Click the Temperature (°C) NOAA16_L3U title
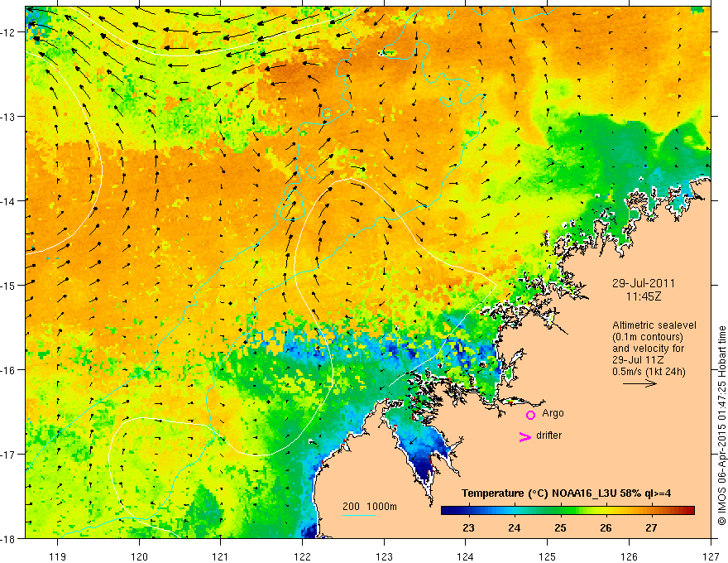This screenshot has width=728, height=563. point(566,493)
